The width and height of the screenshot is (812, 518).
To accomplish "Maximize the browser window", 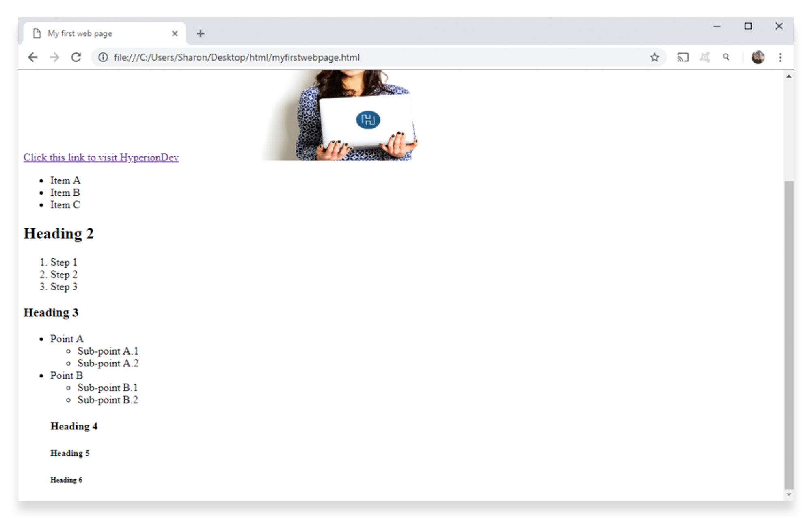I will coord(748,26).
